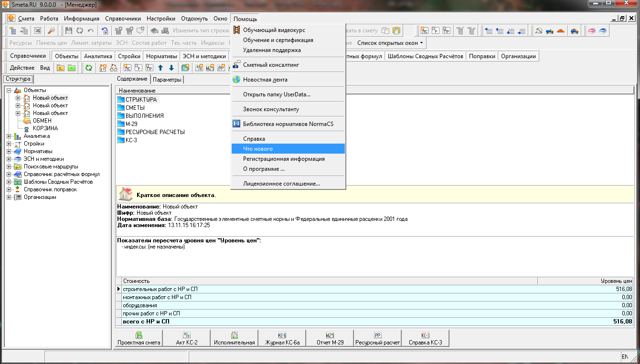Image resolution: width=640 pixels, height=364 pixels.
Task: Select the ВЫПОЛНЕНИЯ folder row
Action: (x=144, y=115)
